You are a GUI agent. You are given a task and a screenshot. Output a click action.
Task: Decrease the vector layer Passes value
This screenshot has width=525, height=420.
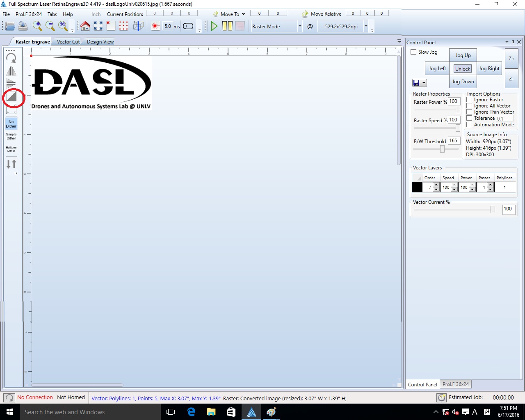490,189
